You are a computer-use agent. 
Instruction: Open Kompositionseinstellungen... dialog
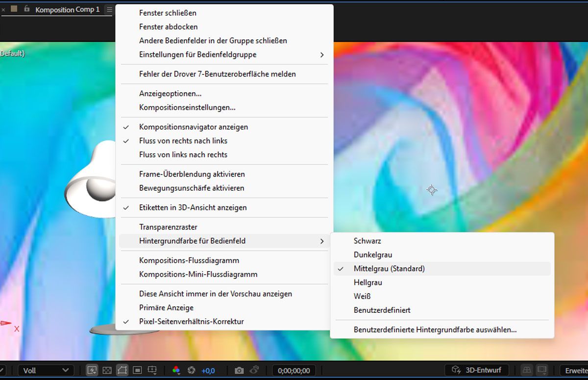click(224, 107)
